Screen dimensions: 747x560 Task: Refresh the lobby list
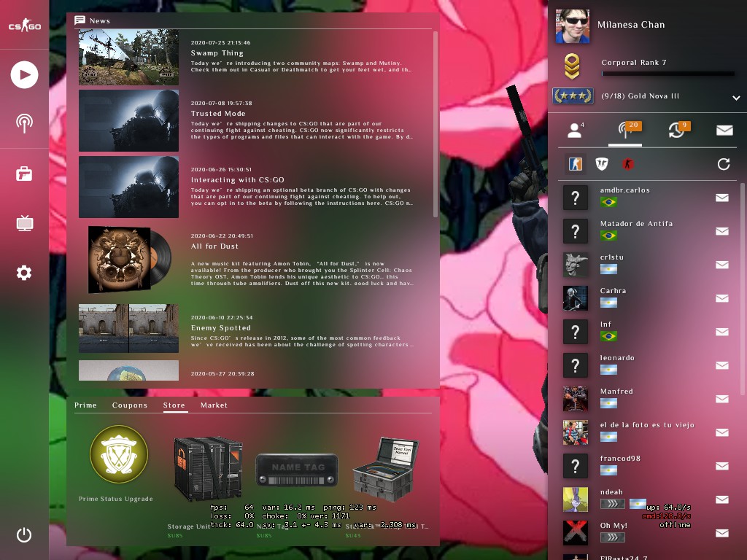click(x=724, y=164)
